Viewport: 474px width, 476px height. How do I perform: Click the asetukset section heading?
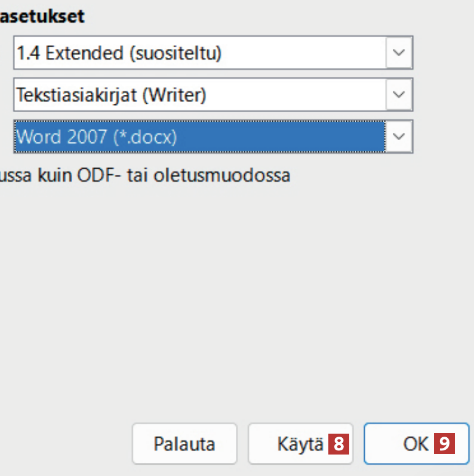point(42,17)
